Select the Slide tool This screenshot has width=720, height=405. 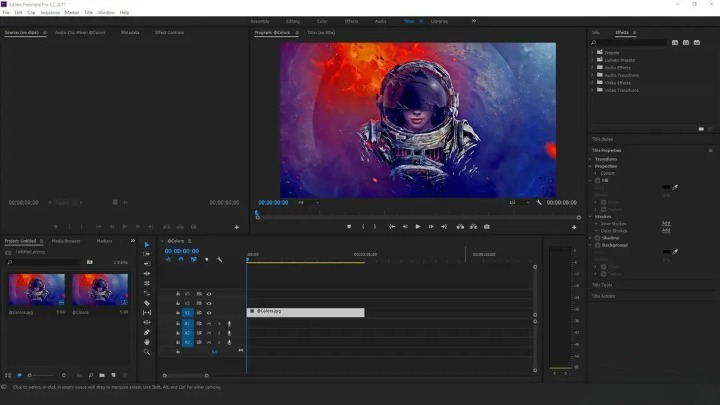coord(147,322)
